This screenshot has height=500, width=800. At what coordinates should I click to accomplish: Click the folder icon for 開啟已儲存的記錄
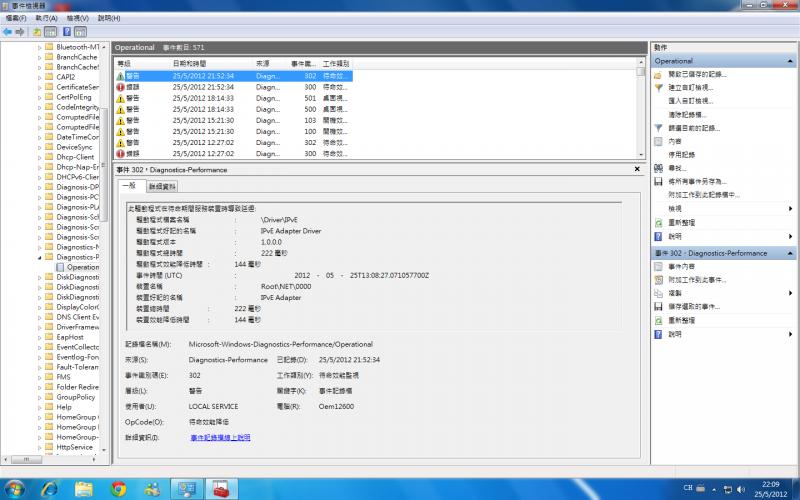point(658,75)
